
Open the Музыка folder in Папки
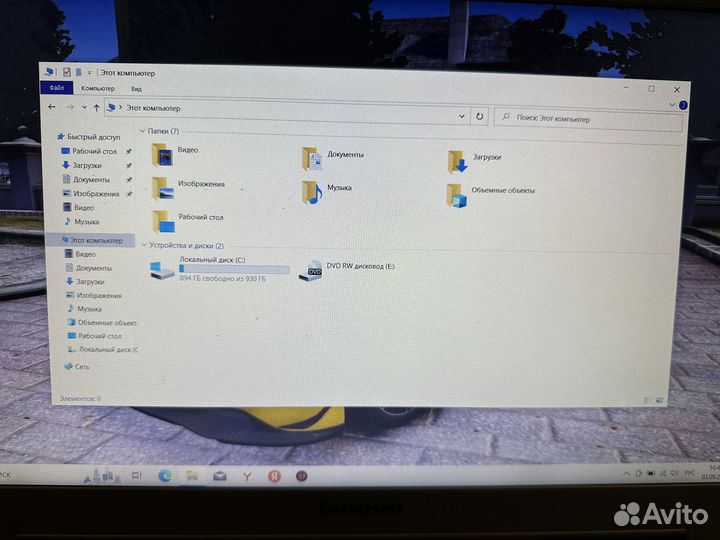pos(326,191)
